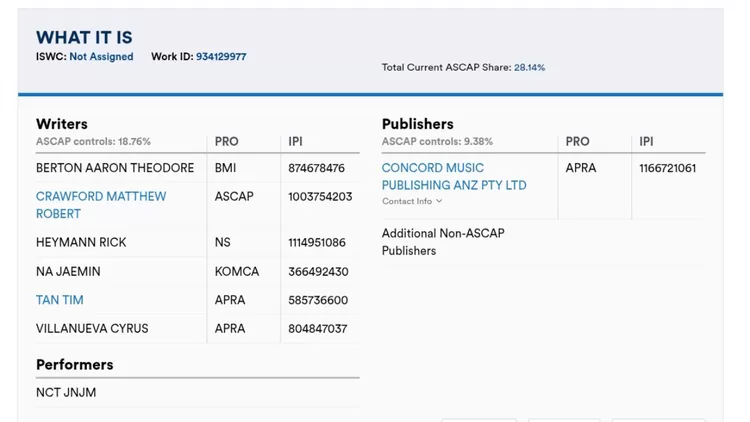This screenshot has height=422, width=750.
Task: Open the Tan Tim writer link
Action: [60, 300]
